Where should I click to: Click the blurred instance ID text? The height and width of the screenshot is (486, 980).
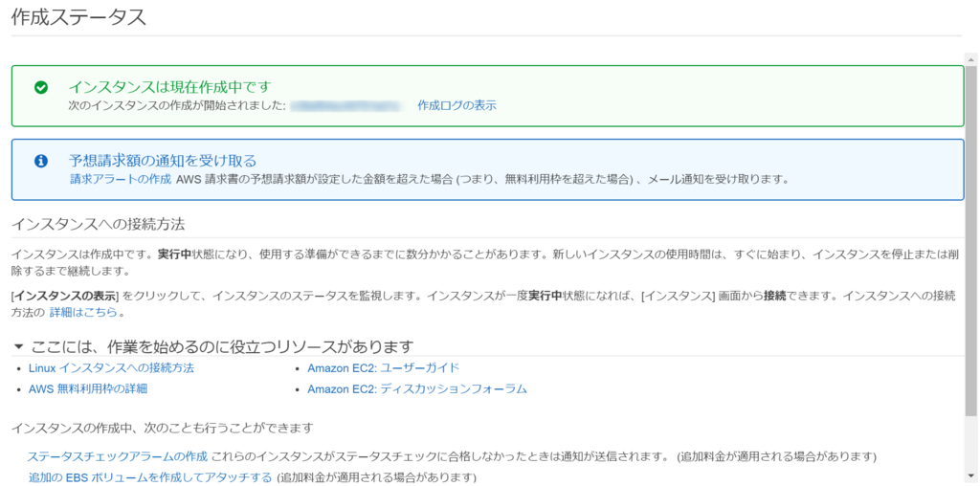(x=345, y=105)
